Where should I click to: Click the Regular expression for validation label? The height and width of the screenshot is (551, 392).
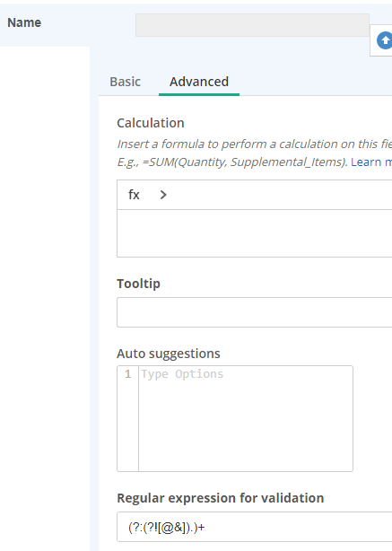[x=221, y=498]
